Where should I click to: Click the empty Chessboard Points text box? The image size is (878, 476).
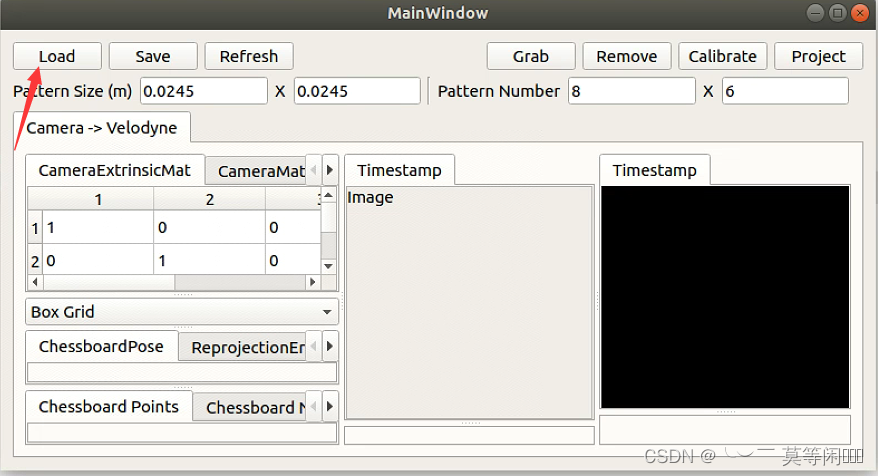[x=182, y=432]
